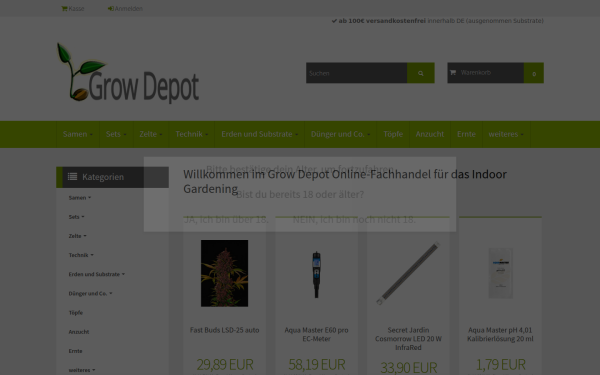
Task: Open Secret Jardin Cosmorrow LED title
Action: (x=408, y=339)
